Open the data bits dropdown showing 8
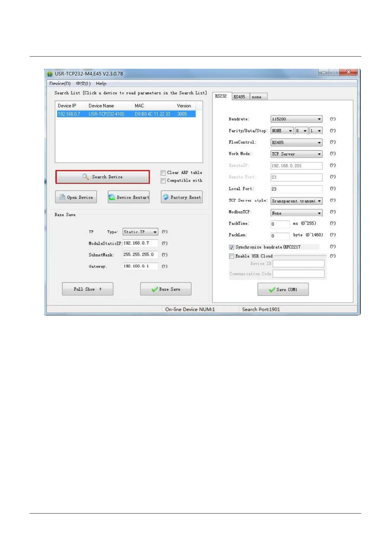 (301, 131)
